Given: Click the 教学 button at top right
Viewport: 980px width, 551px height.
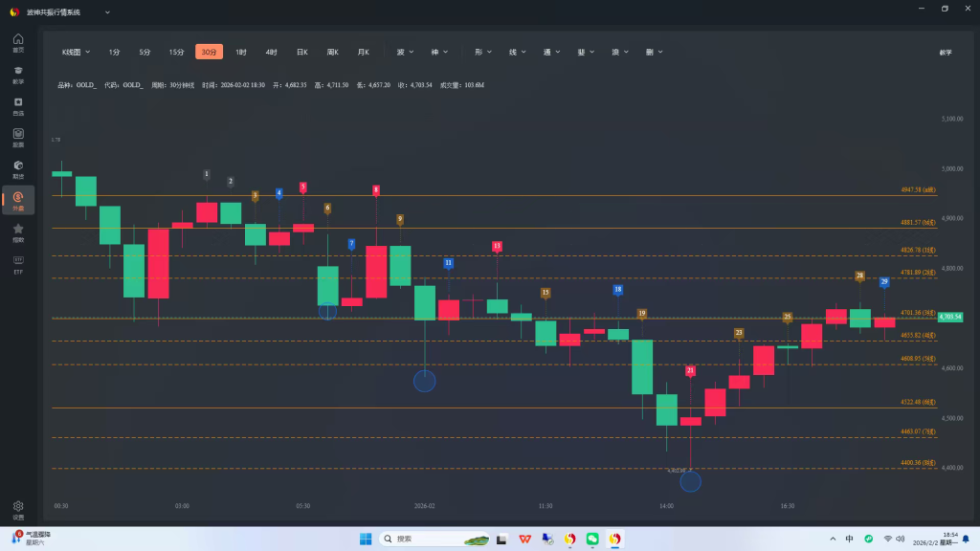Looking at the screenshot, I should click(945, 52).
